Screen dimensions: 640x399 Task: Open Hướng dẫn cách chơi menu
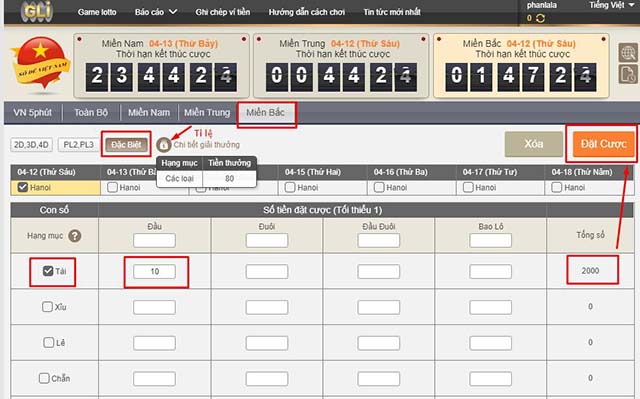(x=307, y=12)
